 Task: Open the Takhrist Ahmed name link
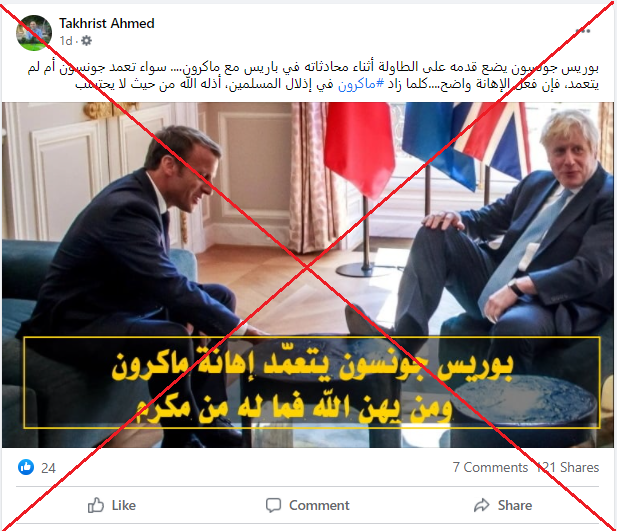[x=107, y=24]
